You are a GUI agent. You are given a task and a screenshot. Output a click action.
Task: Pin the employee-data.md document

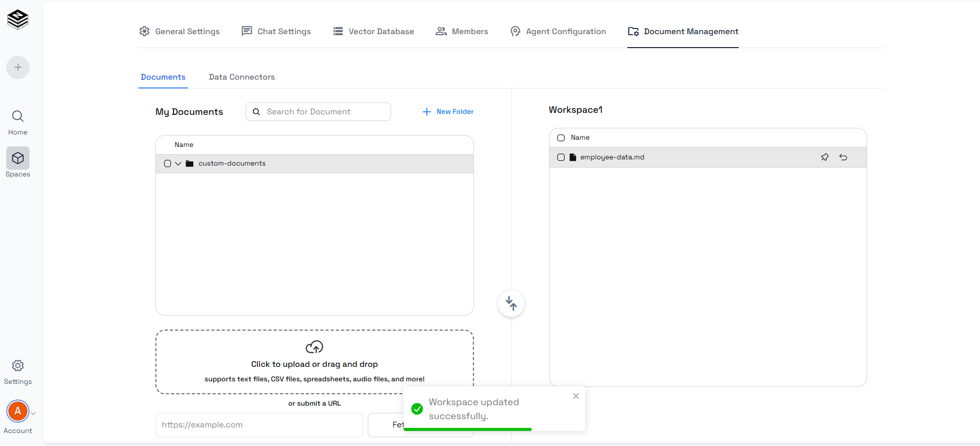click(x=825, y=157)
